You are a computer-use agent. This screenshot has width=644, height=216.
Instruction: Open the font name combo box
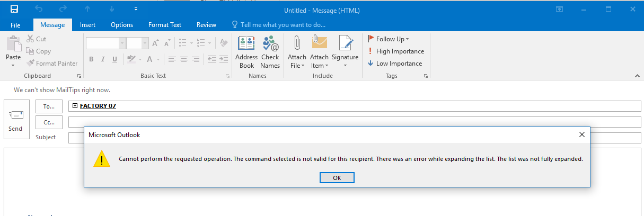pos(105,43)
